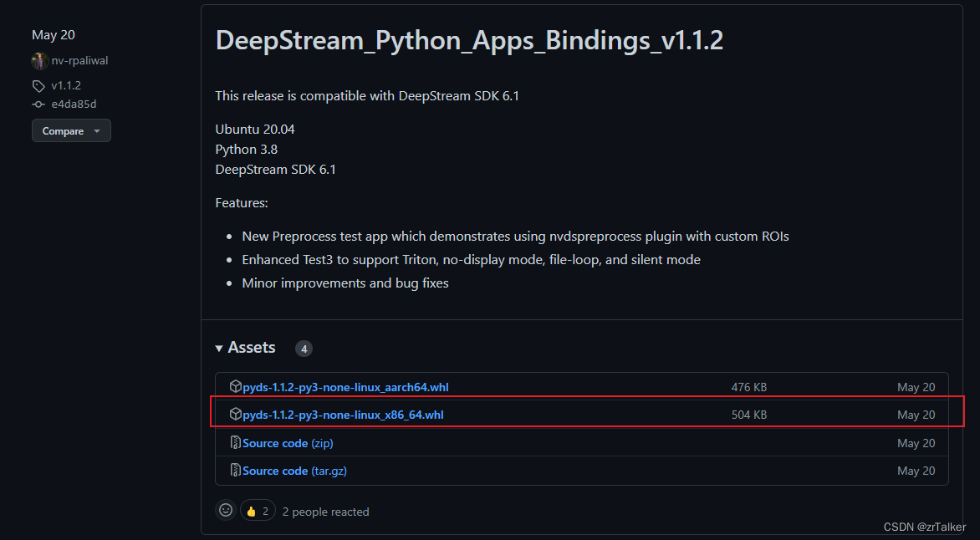The image size is (980, 540).
Task: Open the Source code zip link
Action: tap(287, 442)
